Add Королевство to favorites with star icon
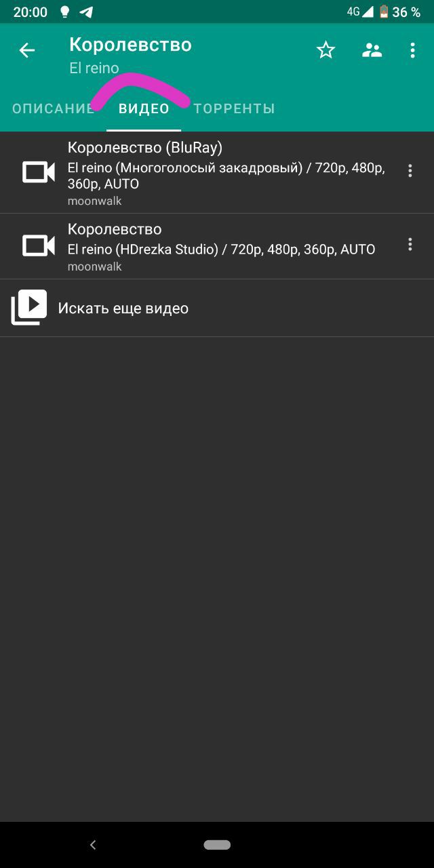The image size is (434, 868). pyautogui.click(x=326, y=50)
